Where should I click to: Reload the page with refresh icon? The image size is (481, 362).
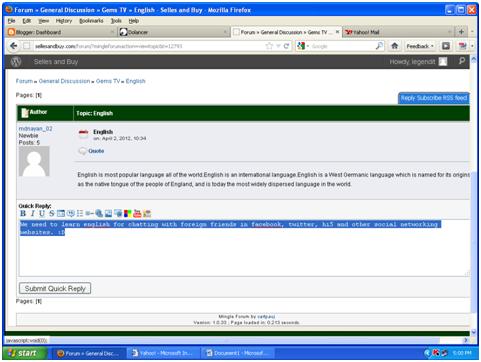(x=286, y=46)
